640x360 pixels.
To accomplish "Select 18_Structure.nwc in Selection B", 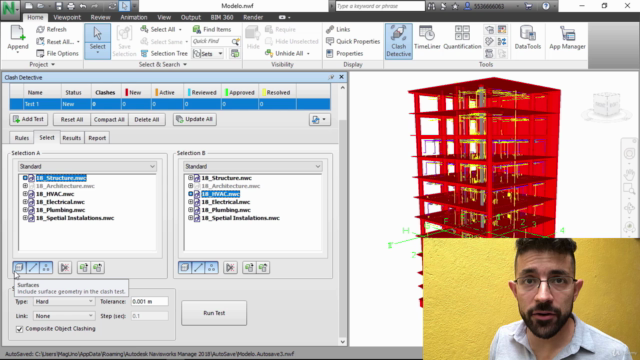I will coord(227,178).
